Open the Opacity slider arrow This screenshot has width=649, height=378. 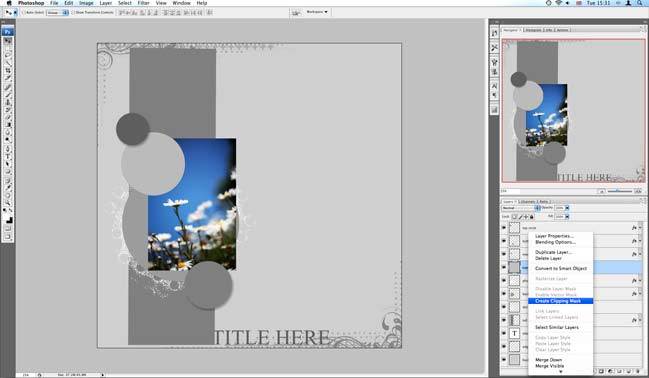click(x=567, y=208)
